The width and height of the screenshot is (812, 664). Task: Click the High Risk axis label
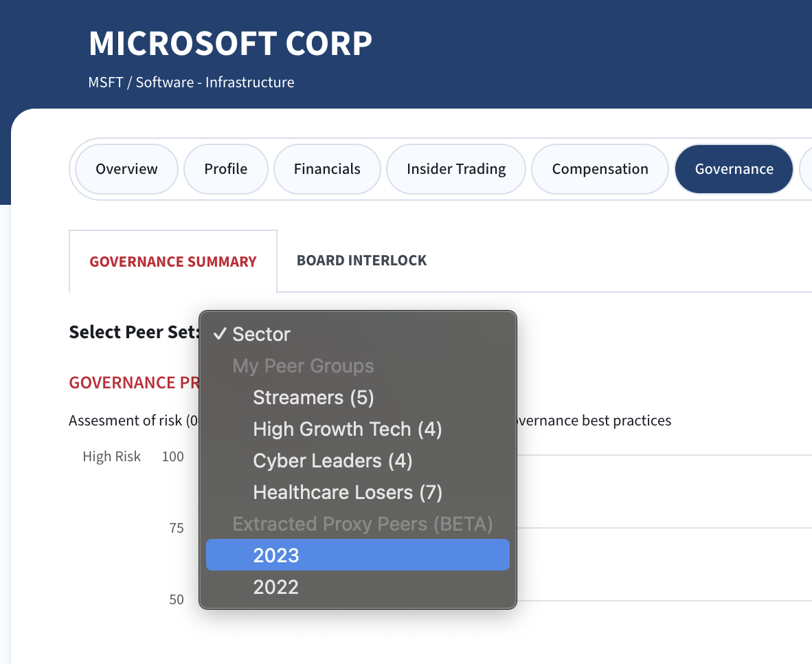[111, 456]
